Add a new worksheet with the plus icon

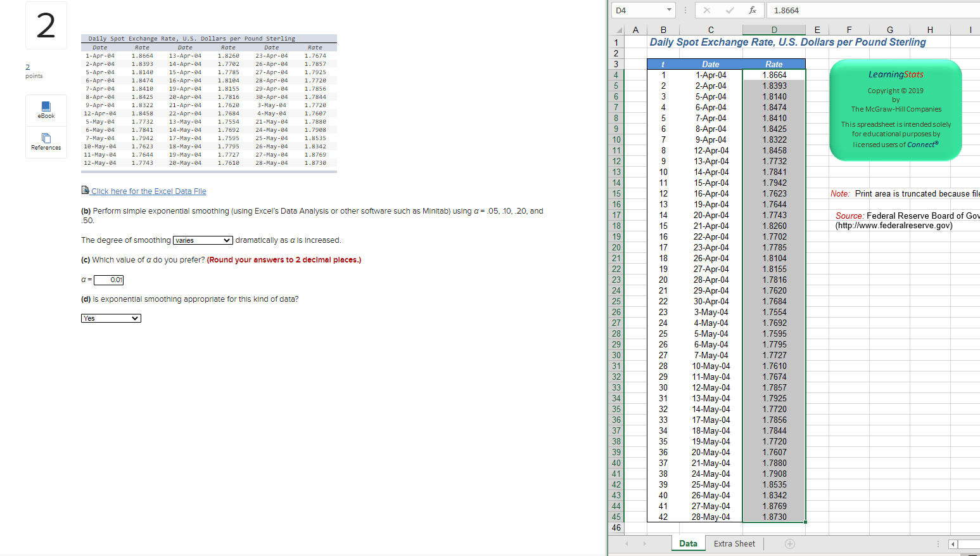click(789, 543)
